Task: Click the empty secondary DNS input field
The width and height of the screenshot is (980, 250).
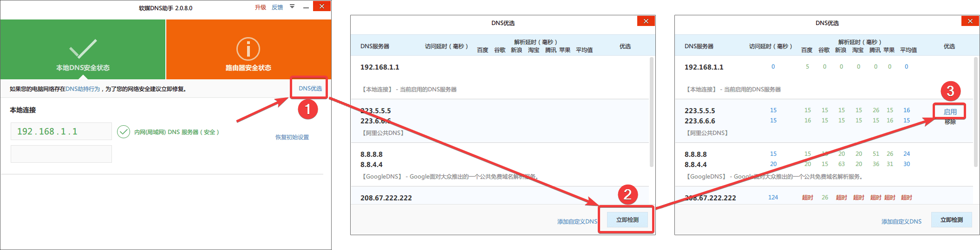Action: pyautogui.click(x=61, y=154)
